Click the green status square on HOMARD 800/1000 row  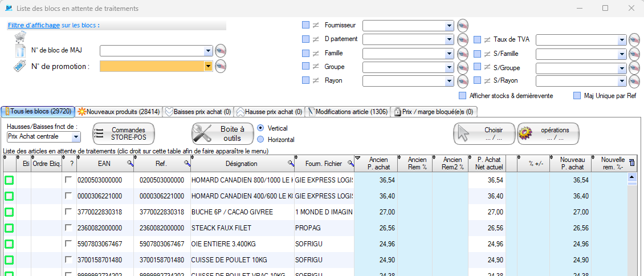coord(9,180)
